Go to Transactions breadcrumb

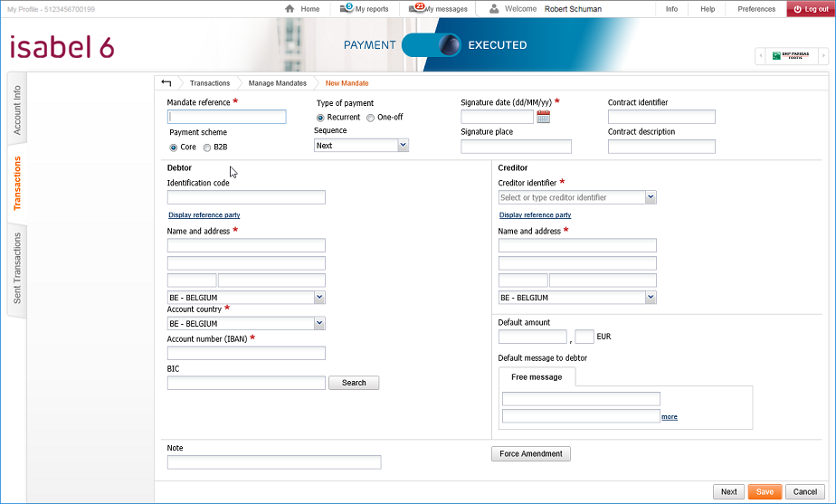click(210, 83)
